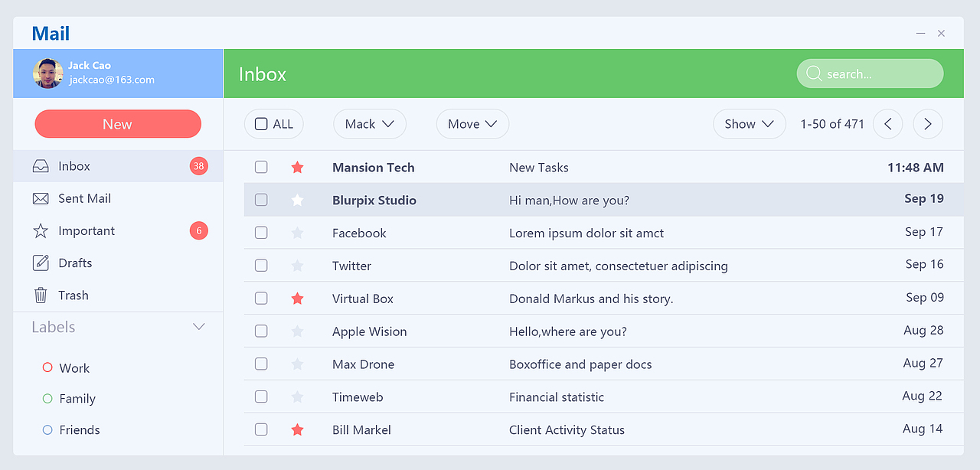Go to next page of emails
This screenshot has width=980, height=470.
tap(928, 124)
